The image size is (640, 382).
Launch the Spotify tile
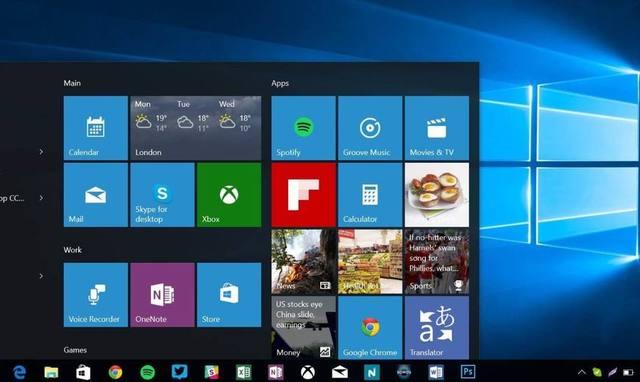pyautogui.click(x=304, y=128)
